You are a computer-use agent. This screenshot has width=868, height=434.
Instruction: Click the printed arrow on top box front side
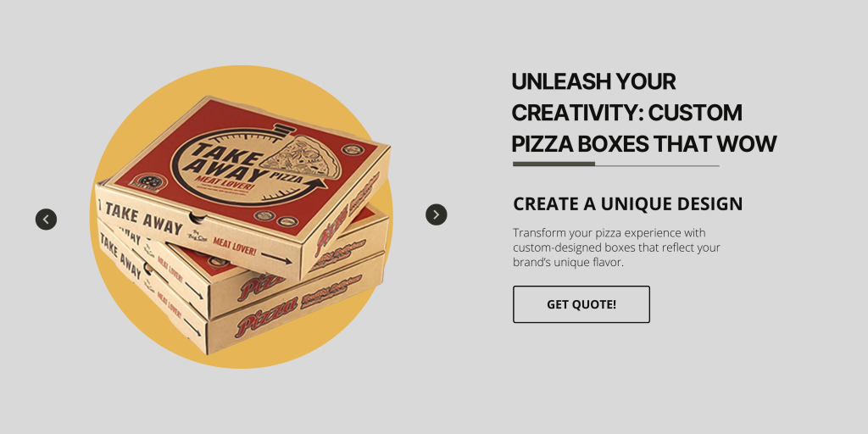[x=275, y=258]
